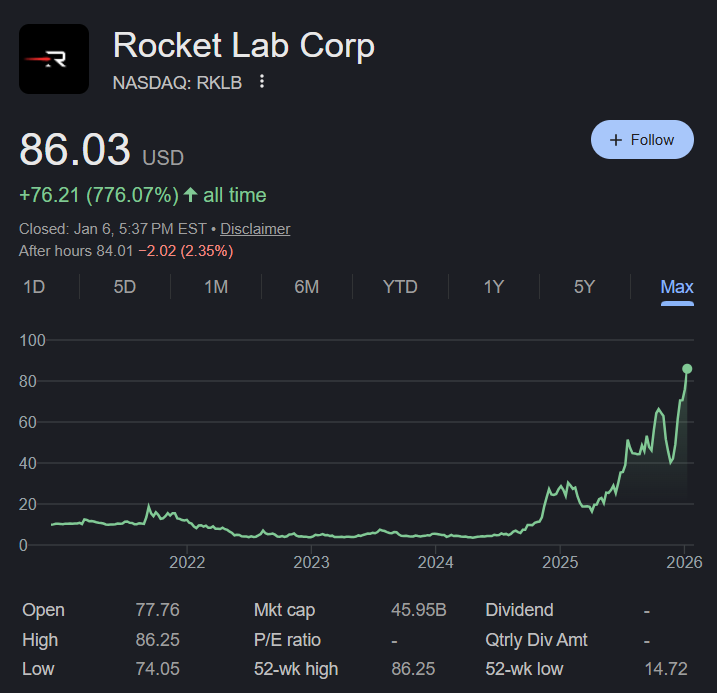Click the green endpoint marker on chart

click(687, 368)
